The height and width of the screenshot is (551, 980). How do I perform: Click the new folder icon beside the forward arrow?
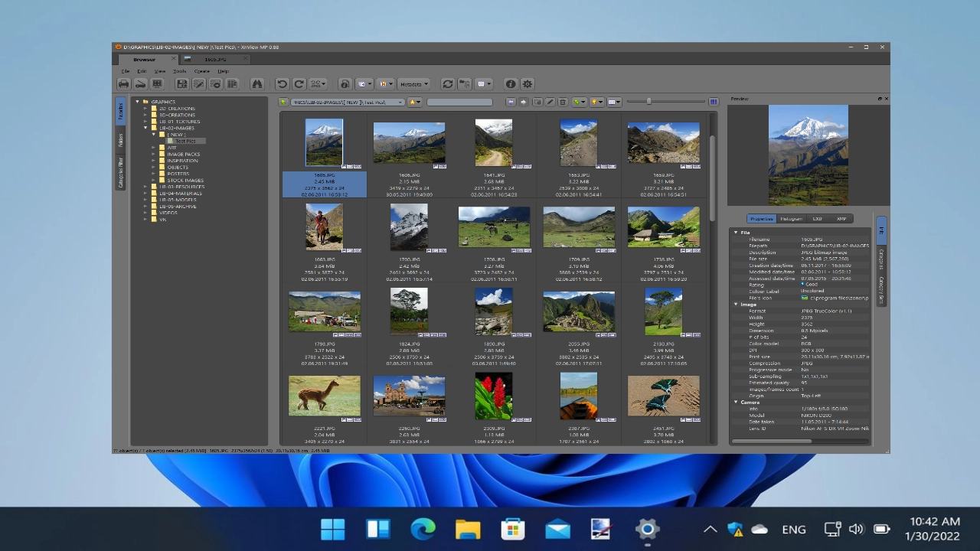point(537,102)
